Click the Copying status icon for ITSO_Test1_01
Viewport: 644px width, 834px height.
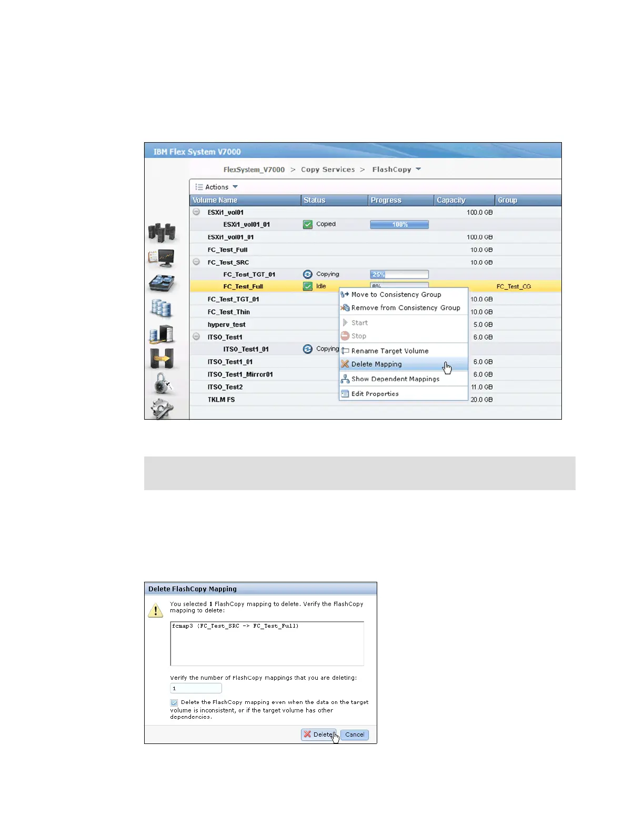[308, 349]
